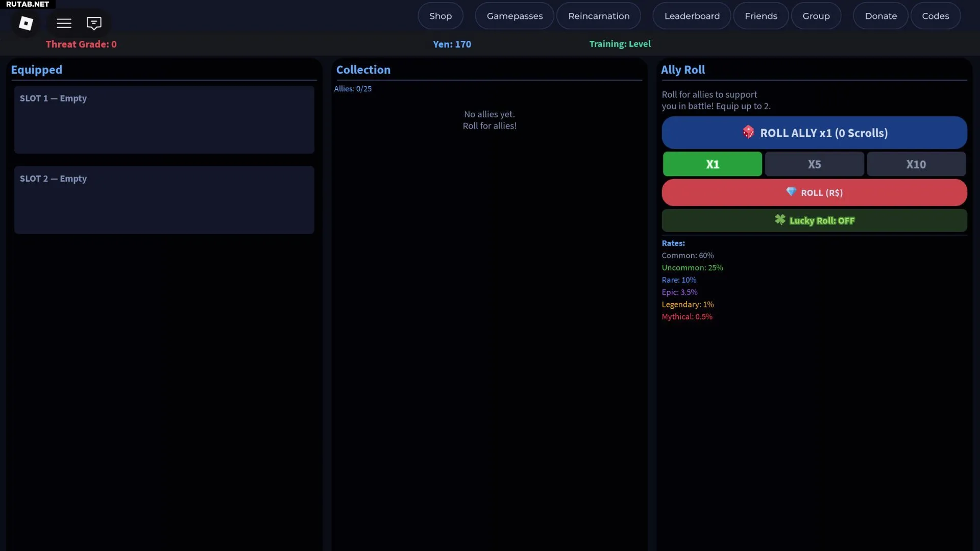Open the Reincarnation menu
The width and height of the screenshot is (980, 551).
coord(599,16)
